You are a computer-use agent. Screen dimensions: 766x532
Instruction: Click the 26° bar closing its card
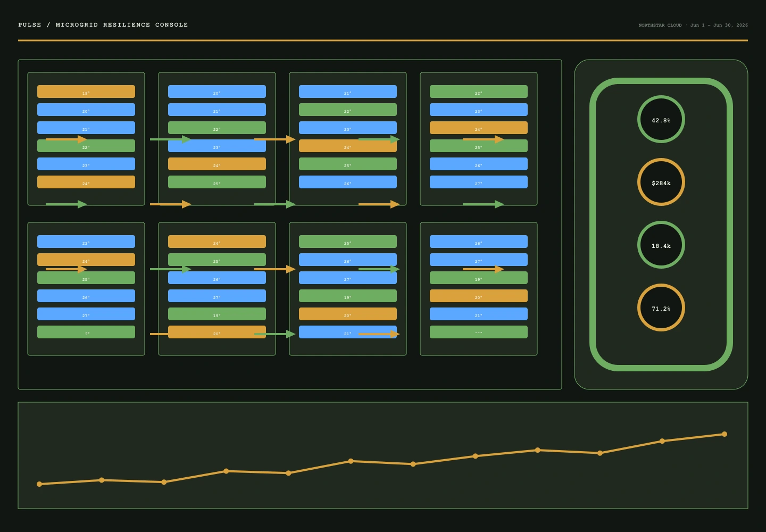point(348,182)
